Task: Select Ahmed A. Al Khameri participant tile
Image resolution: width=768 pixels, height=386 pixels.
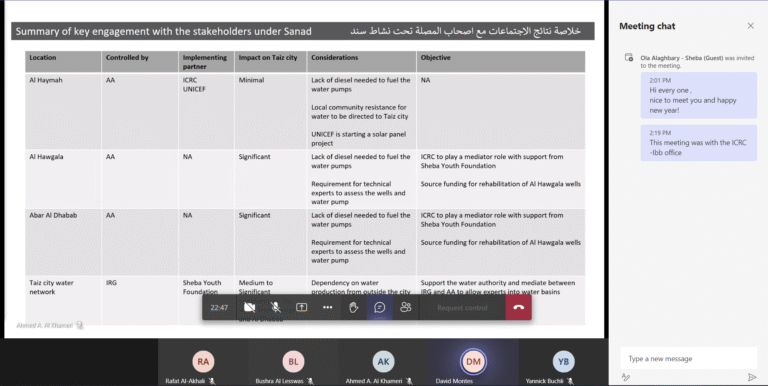Action: click(384, 362)
